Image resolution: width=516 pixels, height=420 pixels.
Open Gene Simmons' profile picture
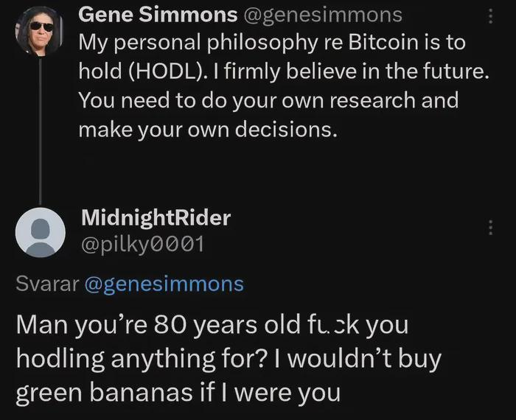tap(39, 31)
